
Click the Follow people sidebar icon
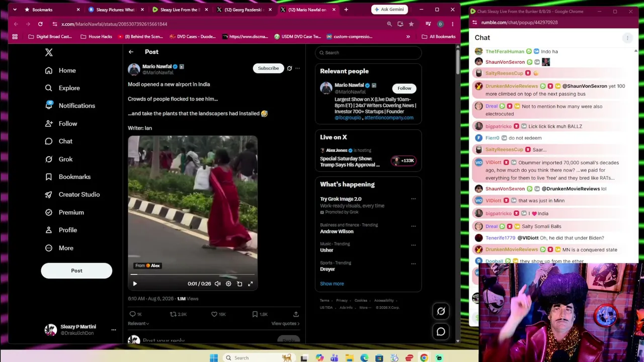[x=49, y=124]
